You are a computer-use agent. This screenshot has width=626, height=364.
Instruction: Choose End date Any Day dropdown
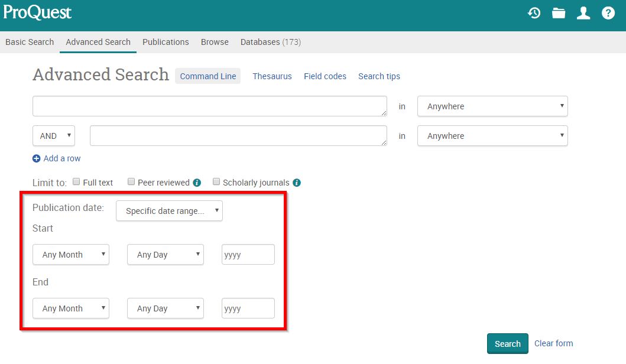[166, 308]
